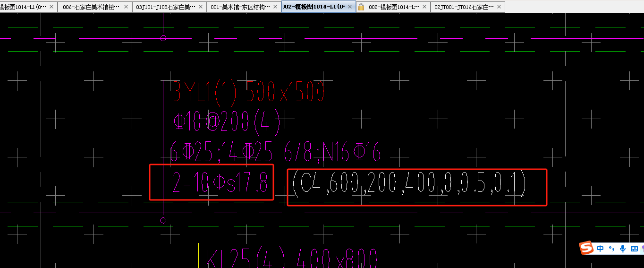Select the cut-off leftmost 模板图1014-L1 tab
644x268 pixels.
(24, 7)
